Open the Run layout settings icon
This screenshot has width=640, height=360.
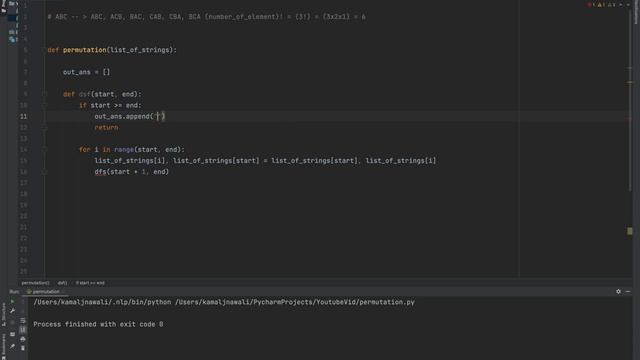(x=12, y=334)
